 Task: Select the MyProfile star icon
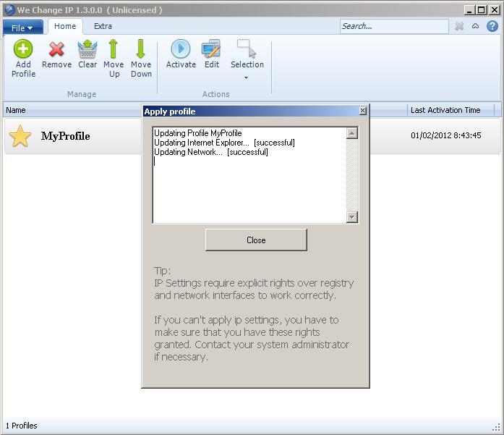click(x=20, y=136)
